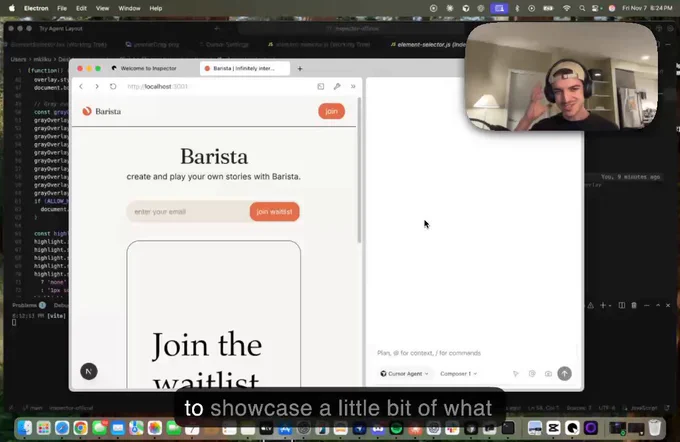680x442 pixels.
Task: Click the round N badge at bottom left
Action: (89, 370)
